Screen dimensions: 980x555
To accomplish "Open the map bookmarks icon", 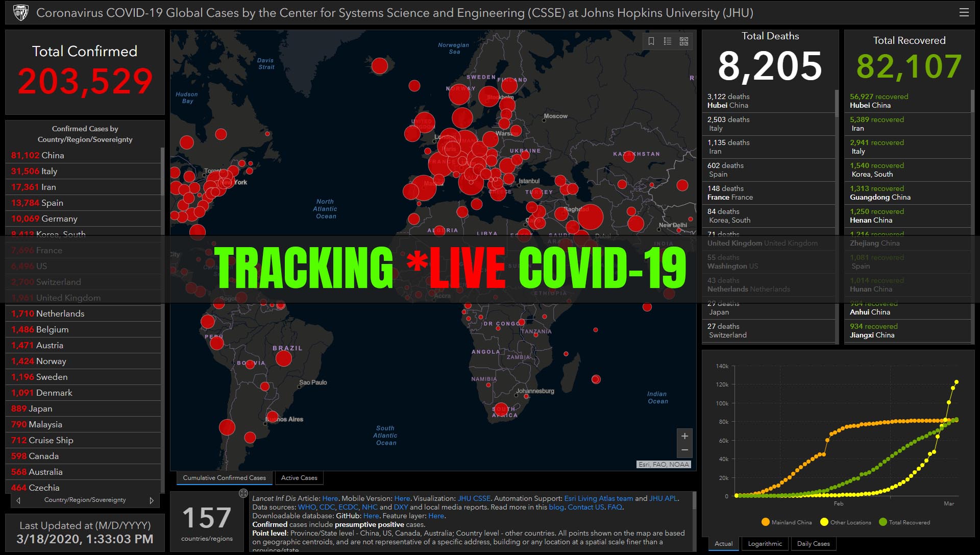I will click(x=651, y=41).
